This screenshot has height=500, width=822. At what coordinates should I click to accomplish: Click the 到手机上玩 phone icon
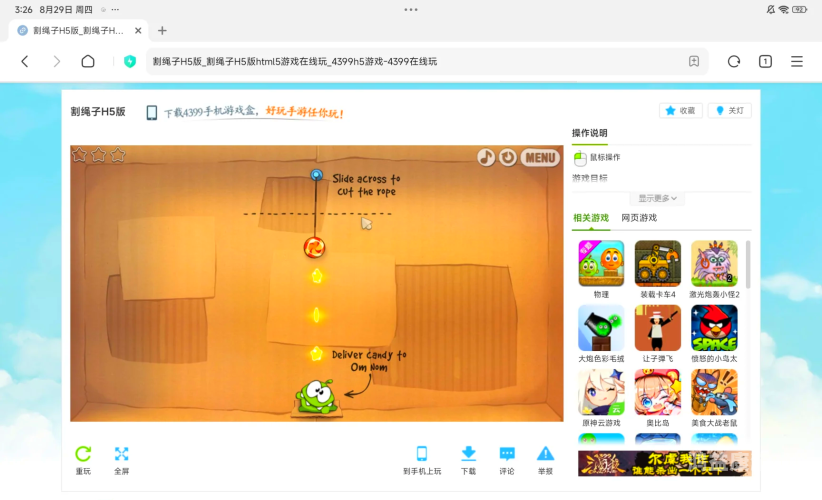(421, 454)
